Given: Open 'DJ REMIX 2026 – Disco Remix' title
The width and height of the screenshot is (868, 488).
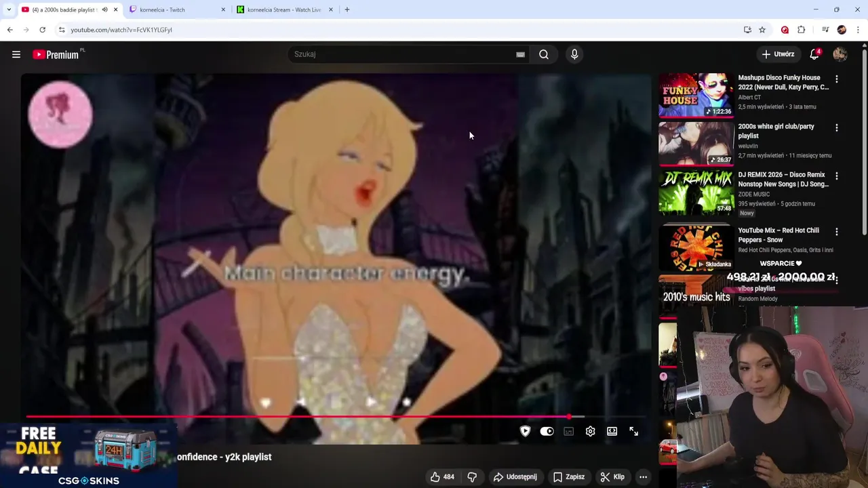Looking at the screenshot, I should pyautogui.click(x=783, y=180).
